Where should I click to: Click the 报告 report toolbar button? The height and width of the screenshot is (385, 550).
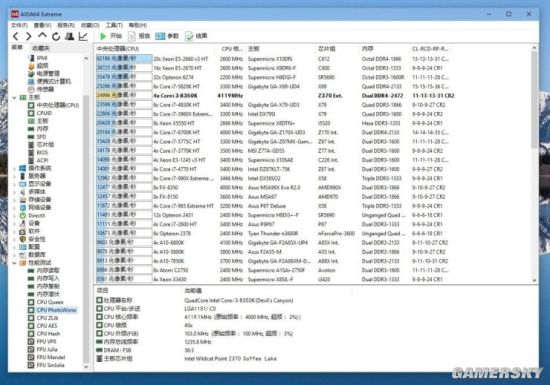click(x=139, y=36)
